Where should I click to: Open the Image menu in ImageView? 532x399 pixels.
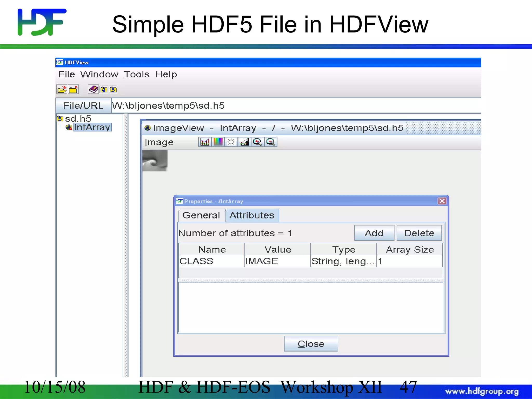[159, 142]
